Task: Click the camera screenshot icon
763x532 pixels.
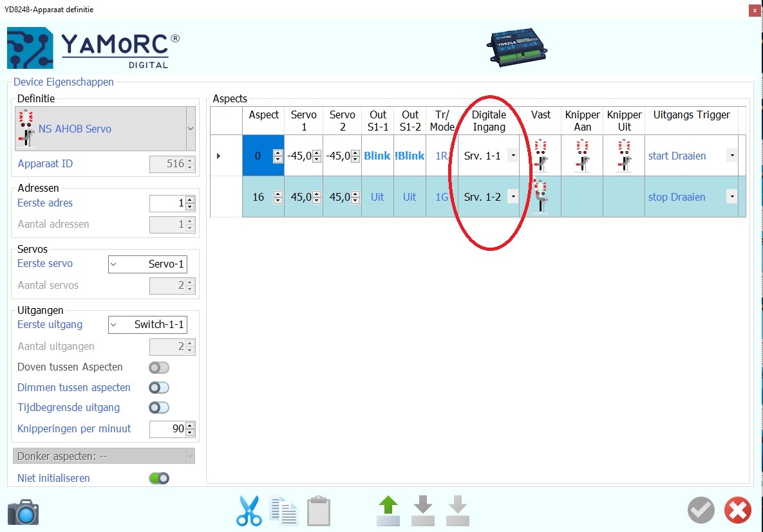Action: click(x=23, y=511)
